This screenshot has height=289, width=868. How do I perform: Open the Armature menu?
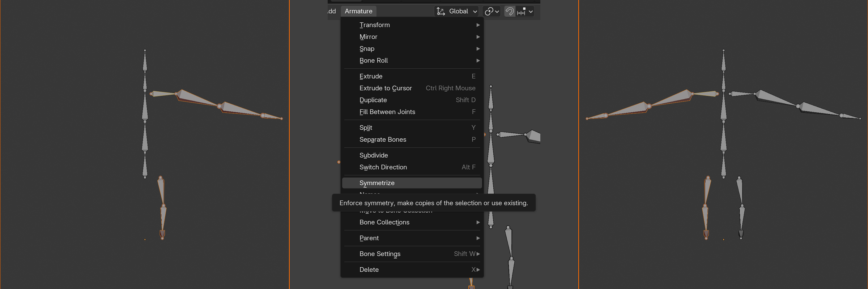pos(358,11)
